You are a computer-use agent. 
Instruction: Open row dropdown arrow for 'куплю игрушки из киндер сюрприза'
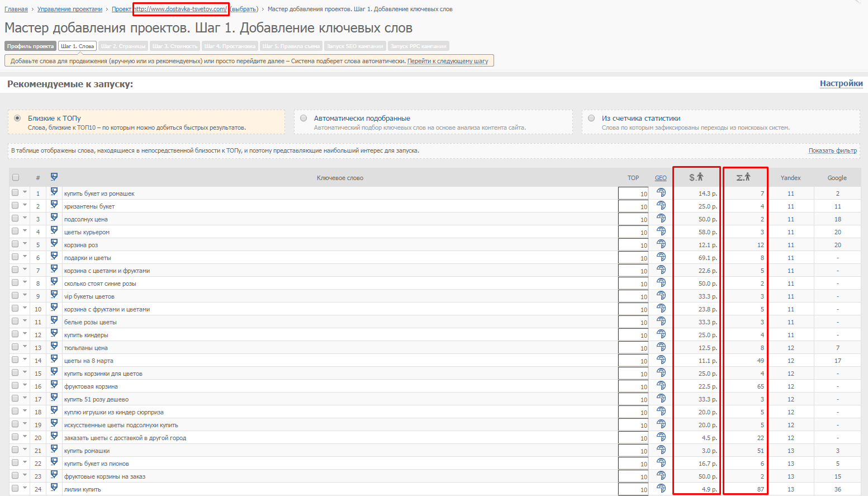pyautogui.click(x=25, y=411)
